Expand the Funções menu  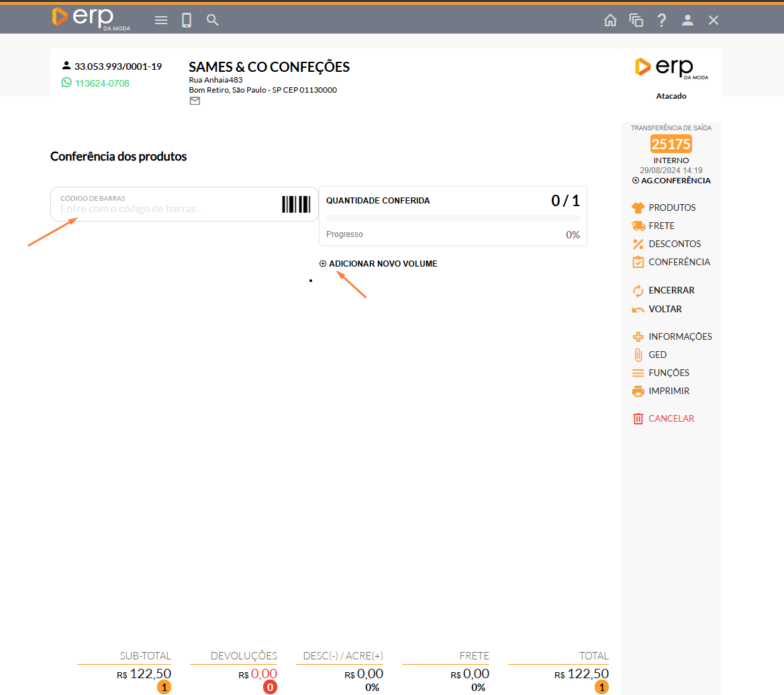[669, 373]
